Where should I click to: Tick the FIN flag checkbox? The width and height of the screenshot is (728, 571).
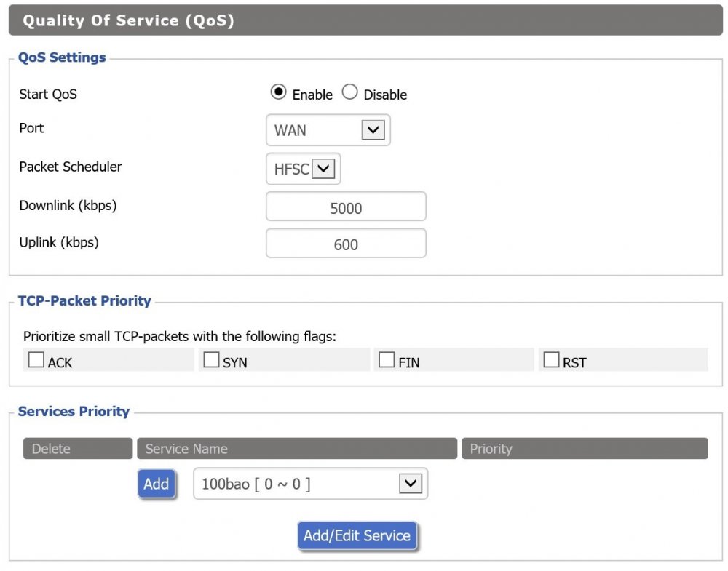click(387, 360)
